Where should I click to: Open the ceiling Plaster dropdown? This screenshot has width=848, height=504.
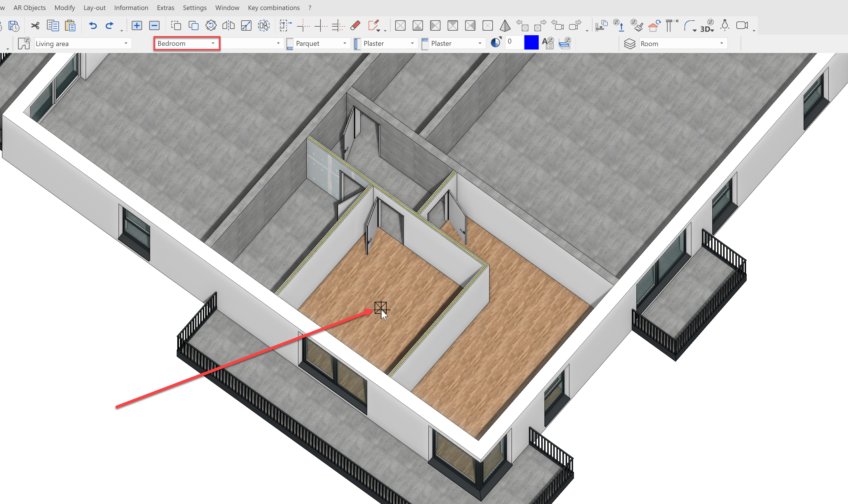(457, 44)
